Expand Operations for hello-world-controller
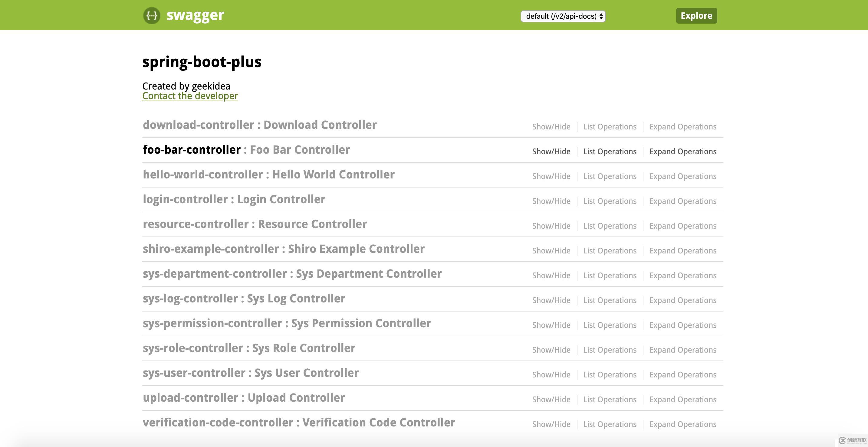Image resolution: width=868 pixels, height=447 pixels. click(x=683, y=176)
